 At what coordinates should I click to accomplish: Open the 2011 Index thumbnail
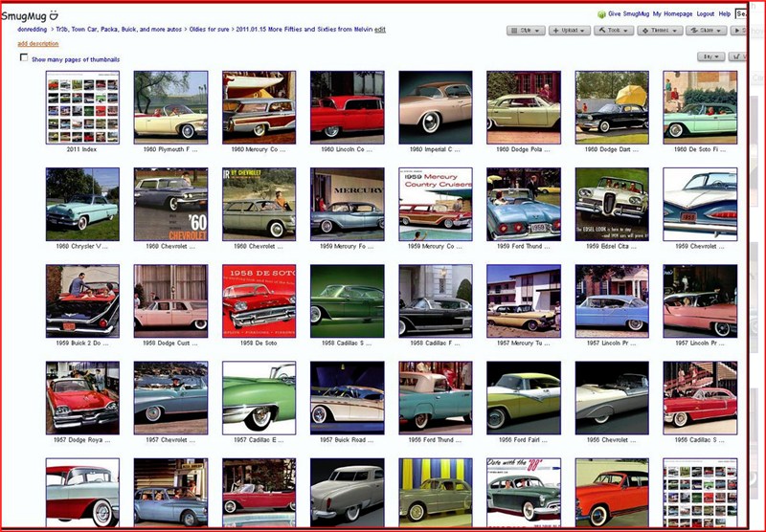[82, 107]
